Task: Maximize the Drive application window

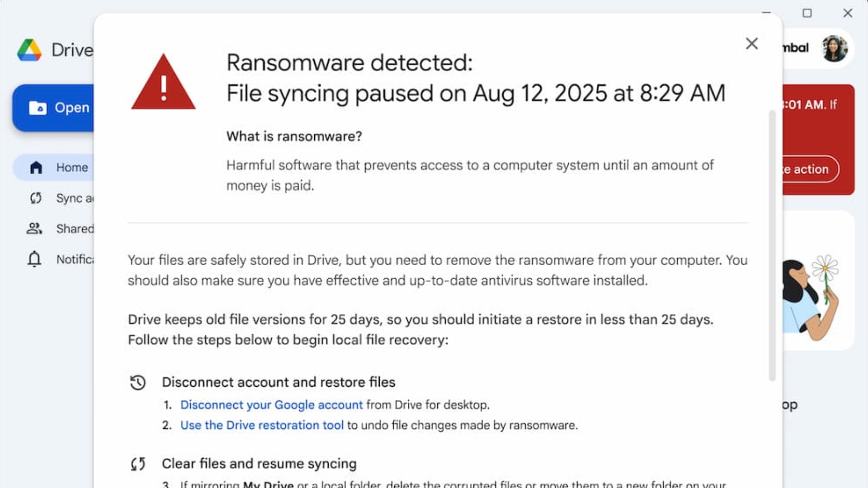Action: pos(807,13)
